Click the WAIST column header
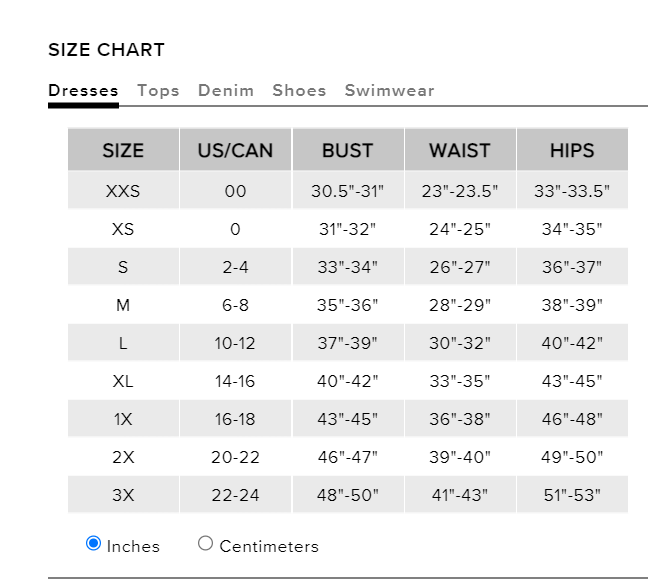This screenshot has height=584, width=663. (x=460, y=151)
